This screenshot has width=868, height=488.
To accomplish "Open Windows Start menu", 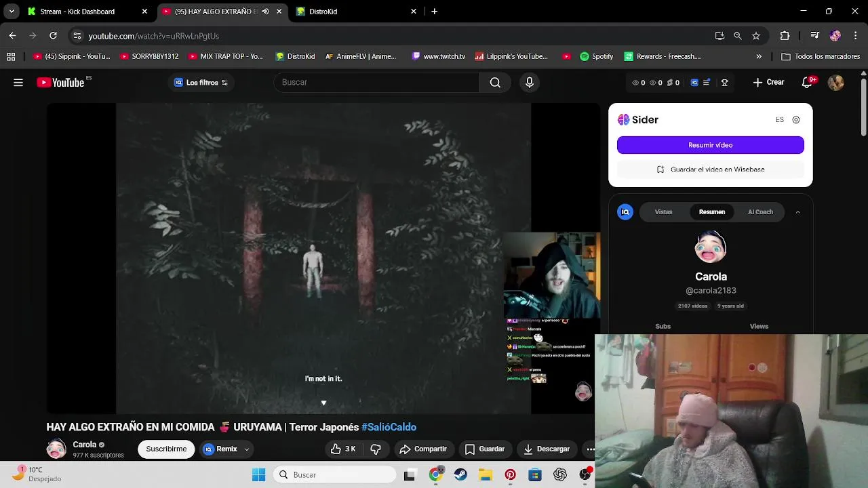I will coord(258,475).
